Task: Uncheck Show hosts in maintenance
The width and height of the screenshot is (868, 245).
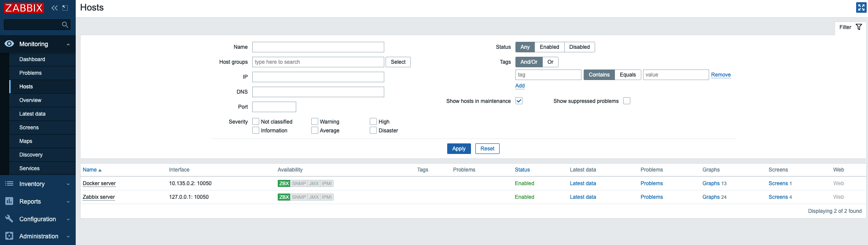Action: 519,101
